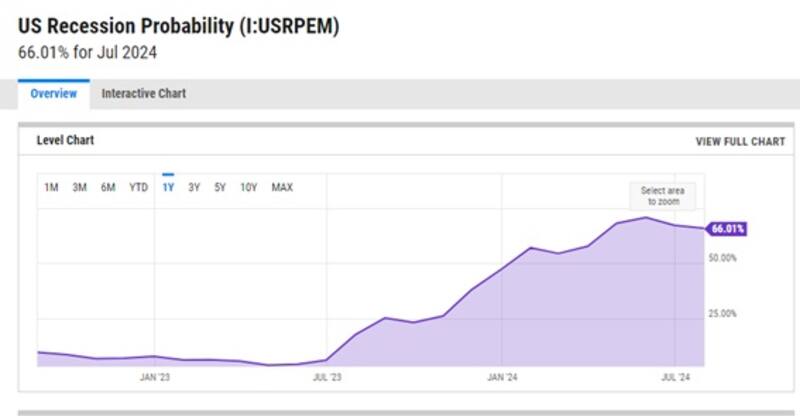Click the Select area to zoom hint
The width and height of the screenshot is (800, 416).
tap(660, 196)
